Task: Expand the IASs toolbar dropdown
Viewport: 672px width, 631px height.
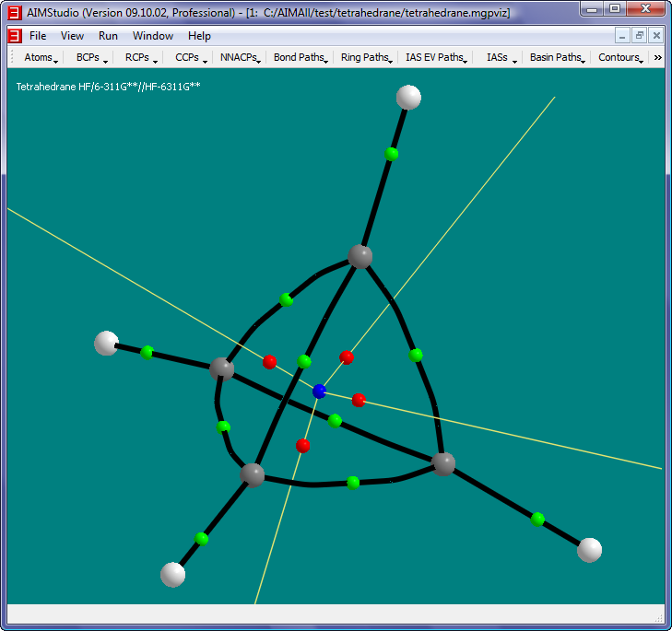Action: coord(501,57)
